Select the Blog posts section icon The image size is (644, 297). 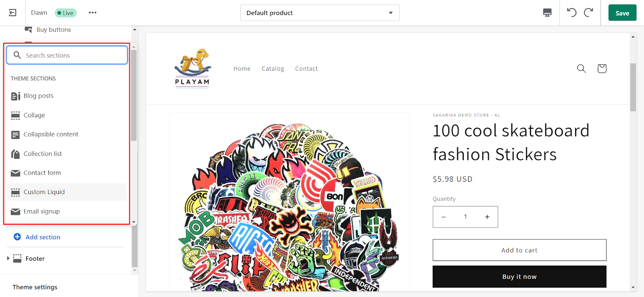15,96
